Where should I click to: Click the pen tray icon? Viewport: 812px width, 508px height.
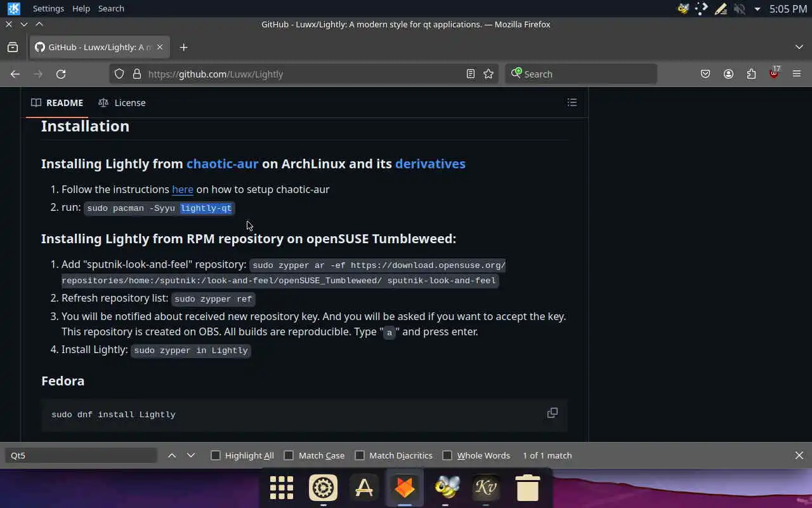tap(721, 9)
